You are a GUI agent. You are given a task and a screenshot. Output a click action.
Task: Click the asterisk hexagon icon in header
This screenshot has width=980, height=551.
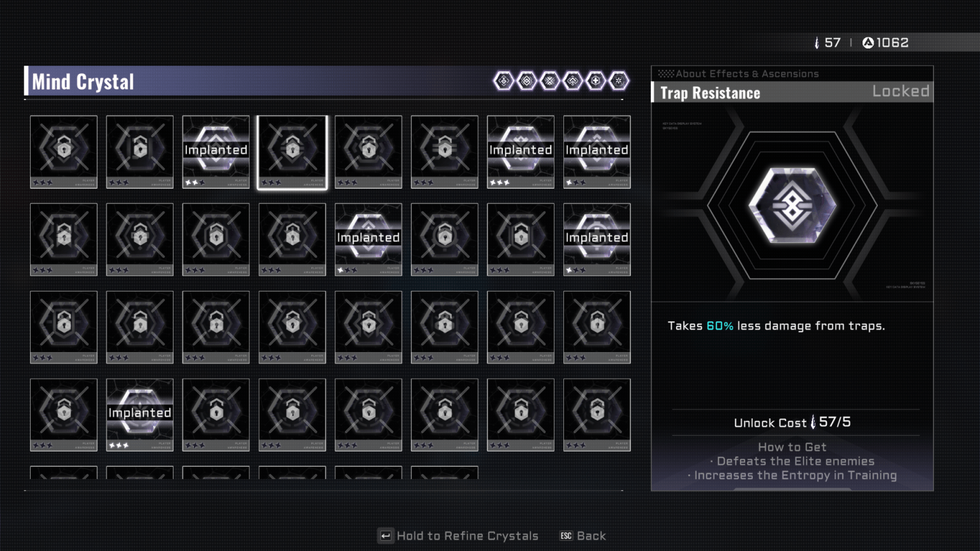(x=618, y=81)
